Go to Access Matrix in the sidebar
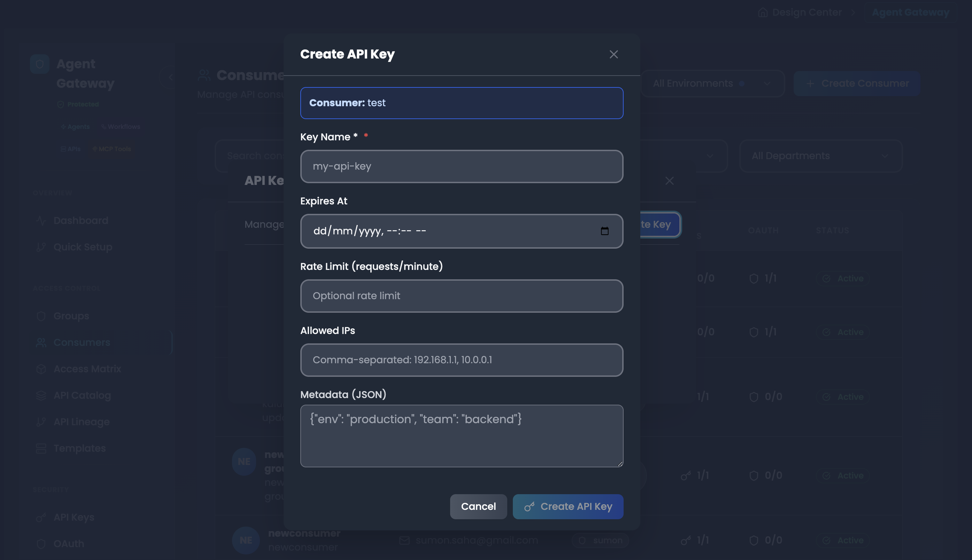The width and height of the screenshot is (972, 560). click(87, 369)
